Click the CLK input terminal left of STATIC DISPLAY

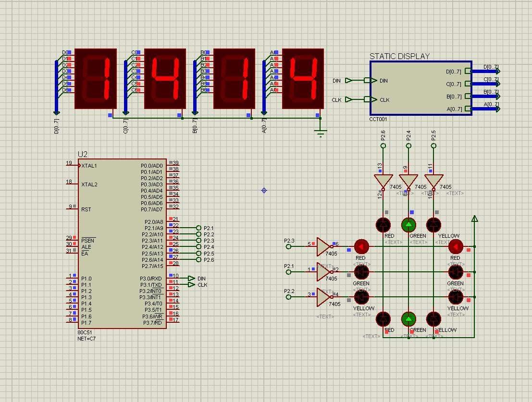click(348, 99)
